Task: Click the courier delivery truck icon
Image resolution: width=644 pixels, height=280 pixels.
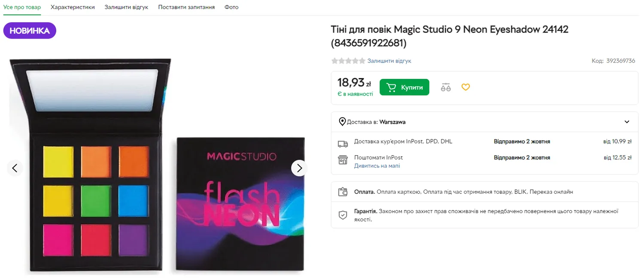Action: [343, 144]
